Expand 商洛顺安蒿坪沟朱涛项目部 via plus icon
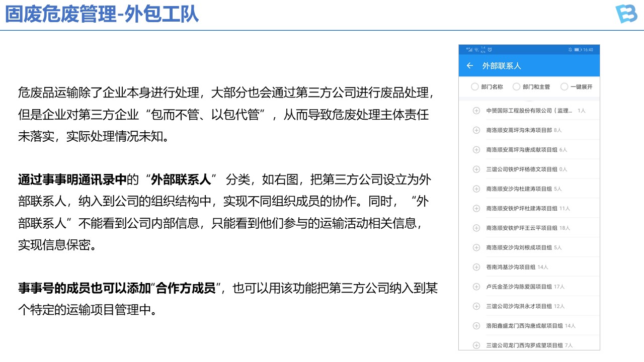The height and width of the screenshot is (362, 644). tap(476, 130)
